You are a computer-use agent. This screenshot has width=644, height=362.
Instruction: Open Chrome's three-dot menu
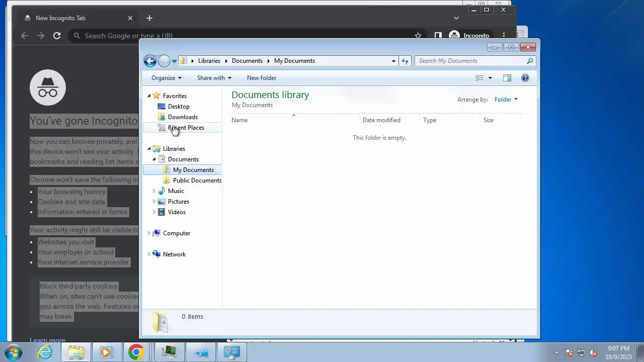(x=504, y=36)
